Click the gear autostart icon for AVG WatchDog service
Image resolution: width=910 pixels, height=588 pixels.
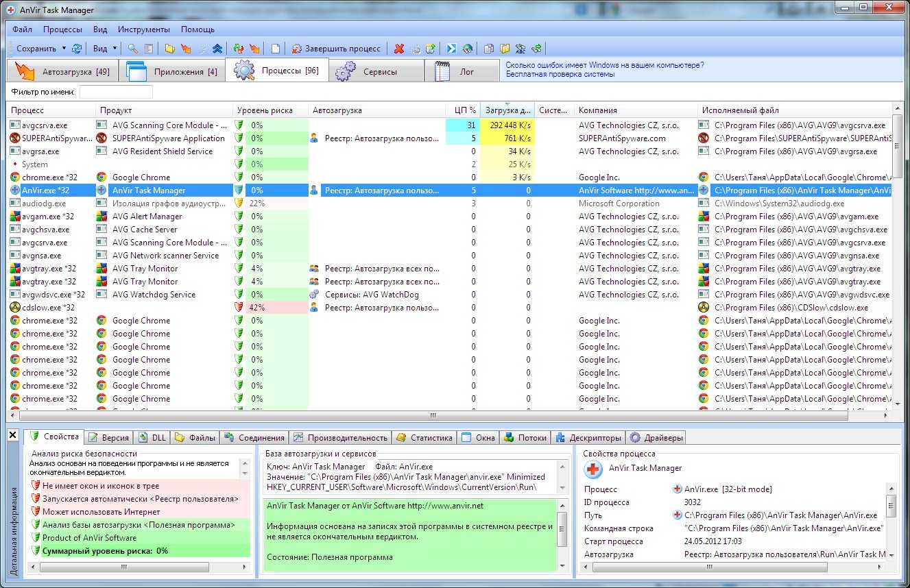314,295
